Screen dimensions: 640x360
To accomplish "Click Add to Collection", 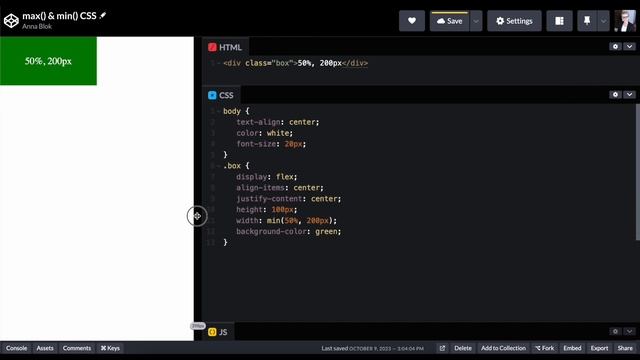I will point(503,348).
